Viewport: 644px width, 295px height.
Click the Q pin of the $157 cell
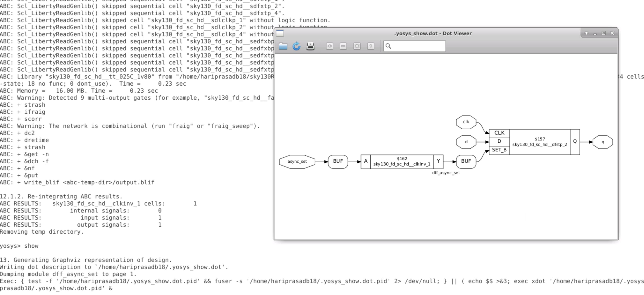click(x=575, y=142)
